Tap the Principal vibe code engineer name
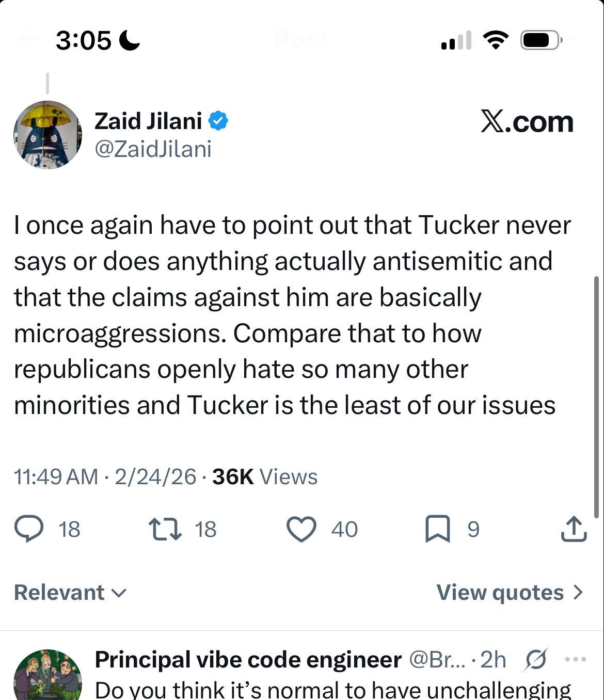This screenshot has height=700, width=604. tap(248, 660)
